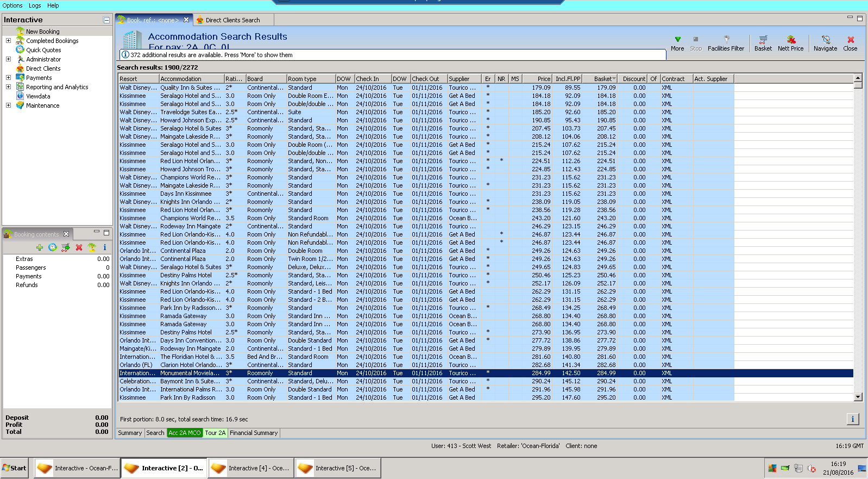Select the Travelodge Suites Ea... row
Image resolution: width=868 pixels, height=479 pixels.
pos(486,112)
